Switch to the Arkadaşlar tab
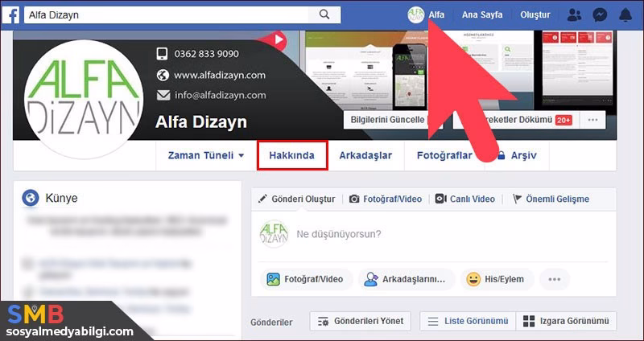 pos(365,155)
